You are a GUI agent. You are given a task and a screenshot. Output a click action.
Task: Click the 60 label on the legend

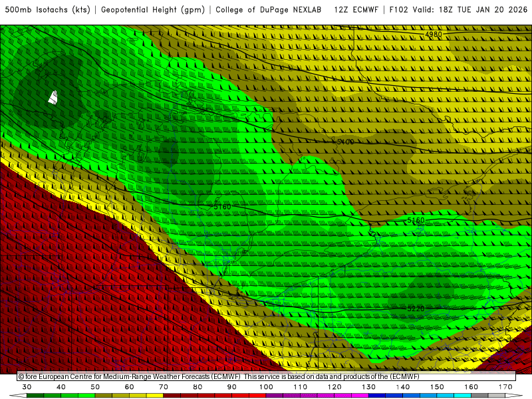[x=129, y=387]
